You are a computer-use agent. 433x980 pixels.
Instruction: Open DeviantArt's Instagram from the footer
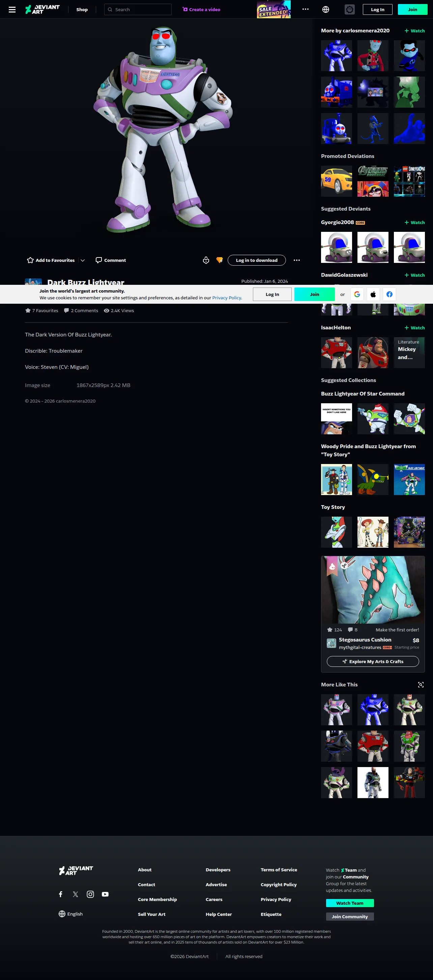(x=90, y=894)
